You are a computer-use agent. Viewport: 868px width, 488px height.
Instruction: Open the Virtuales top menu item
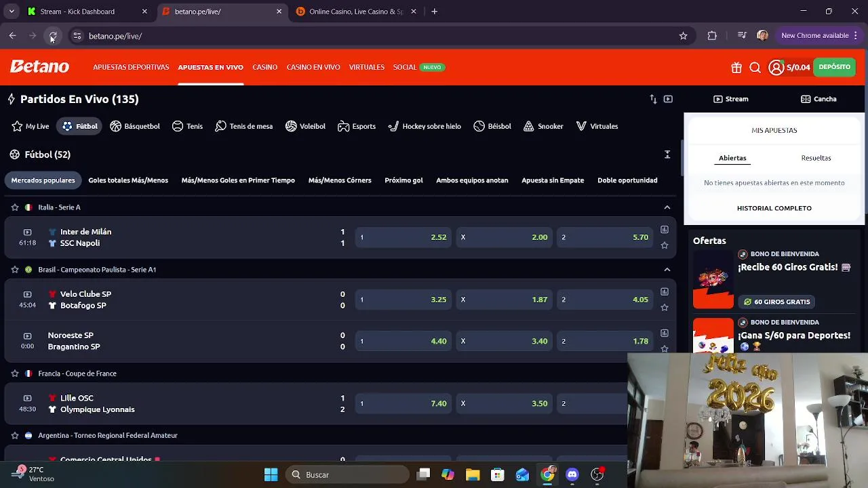click(x=367, y=67)
